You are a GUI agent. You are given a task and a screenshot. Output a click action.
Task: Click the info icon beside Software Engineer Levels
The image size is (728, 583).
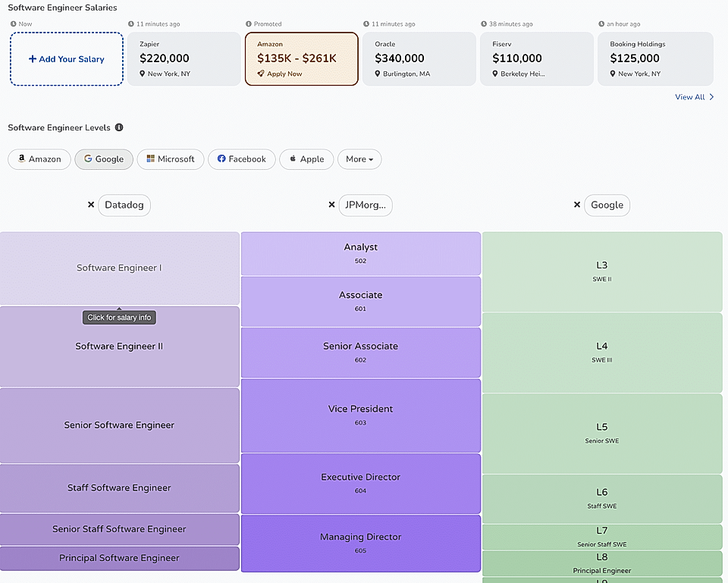119,127
